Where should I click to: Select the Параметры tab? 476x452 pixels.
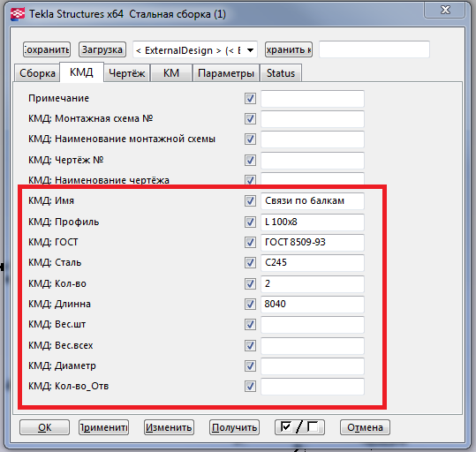226,73
